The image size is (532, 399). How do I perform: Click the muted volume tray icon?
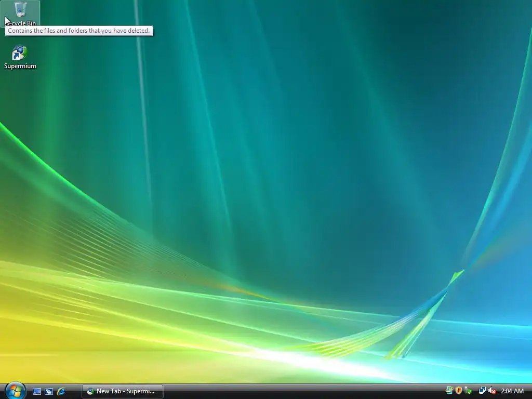tap(492, 391)
